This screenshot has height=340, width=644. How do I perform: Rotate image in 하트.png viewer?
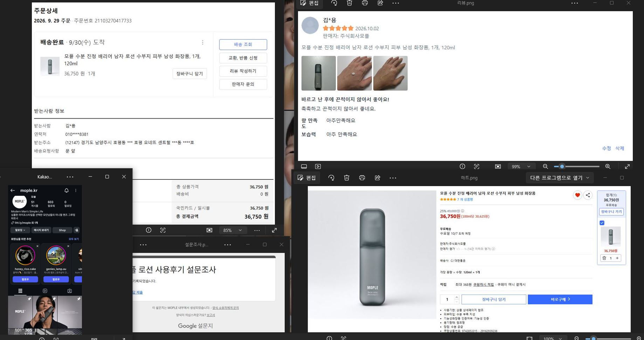[x=331, y=178]
